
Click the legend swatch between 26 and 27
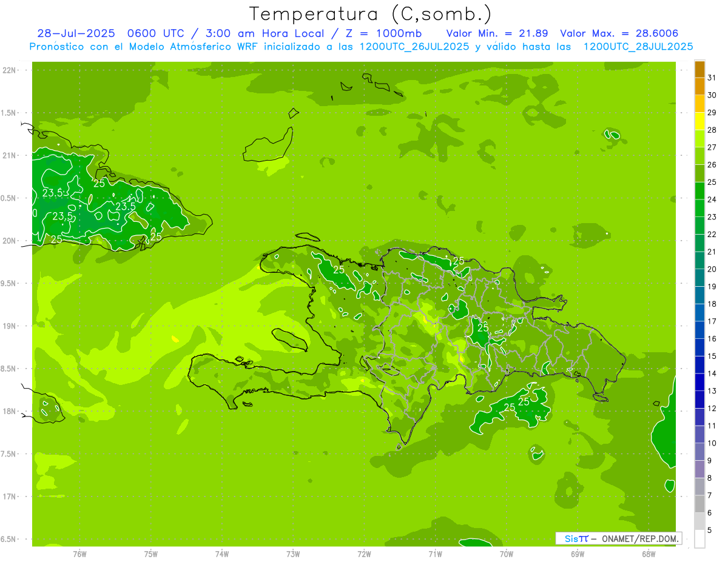tap(699, 156)
